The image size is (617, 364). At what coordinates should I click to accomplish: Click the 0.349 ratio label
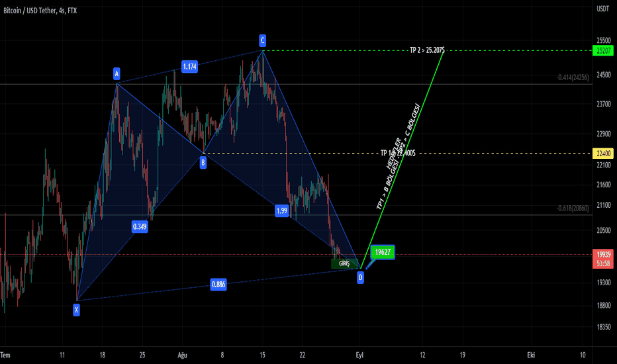pyautogui.click(x=140, y=226)
